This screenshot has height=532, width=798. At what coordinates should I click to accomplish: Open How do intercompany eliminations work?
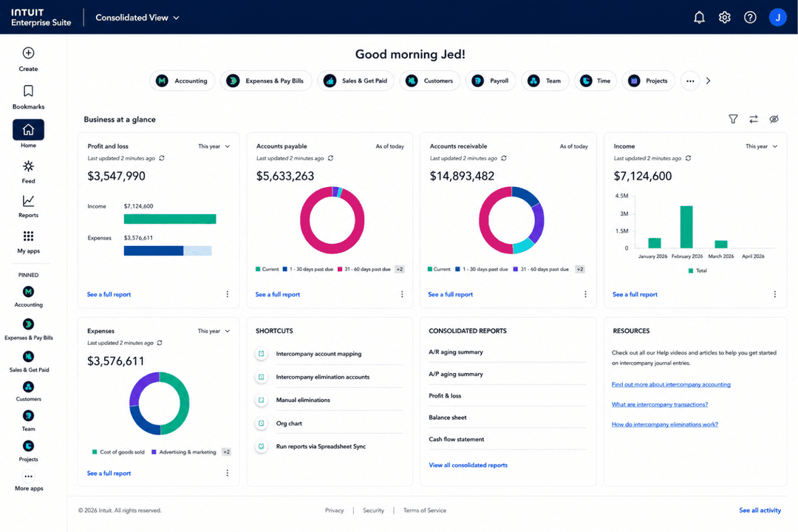coord(665,424)
